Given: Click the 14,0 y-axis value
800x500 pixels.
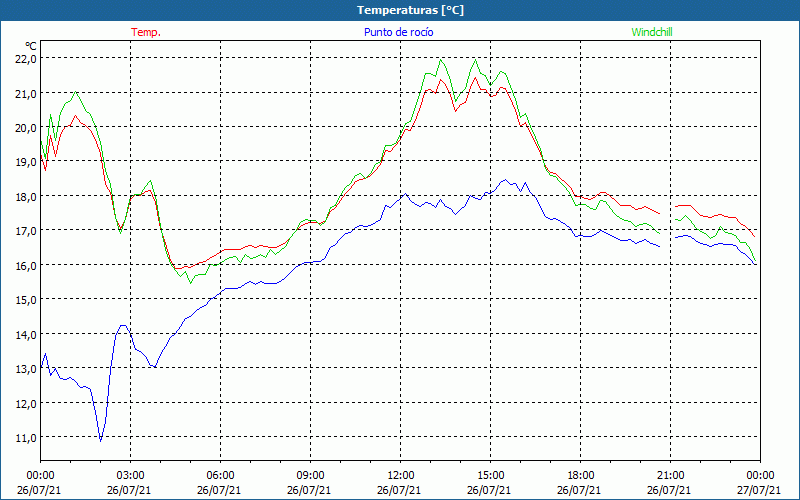Looking at the screenshot, I should coord(27,334).
